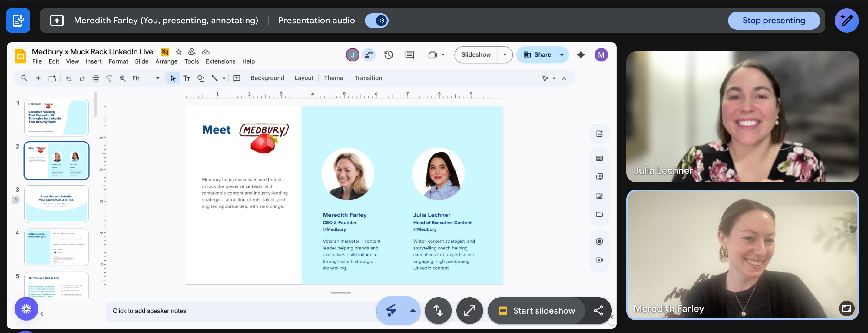The width and height of the screenshot is (868, 333).
Task: Click the Gemini sparkle icon
Action: tap(581, 55)
